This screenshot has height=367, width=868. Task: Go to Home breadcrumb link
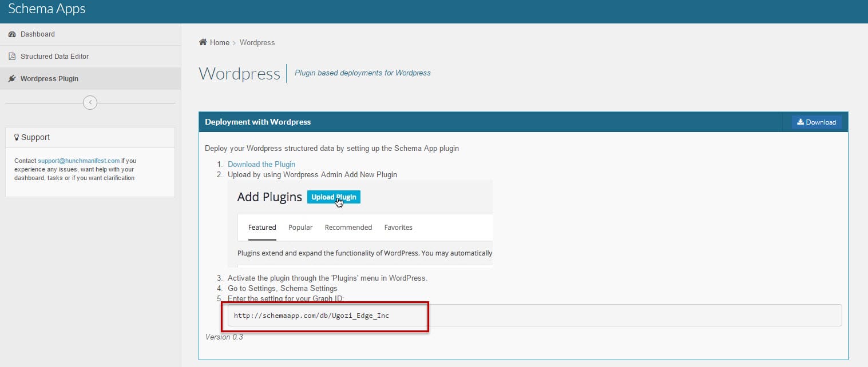pos(219,43)
